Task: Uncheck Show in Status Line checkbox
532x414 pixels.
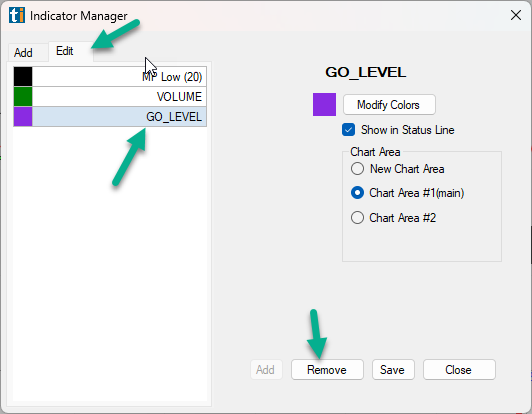Action: (348, 130)
